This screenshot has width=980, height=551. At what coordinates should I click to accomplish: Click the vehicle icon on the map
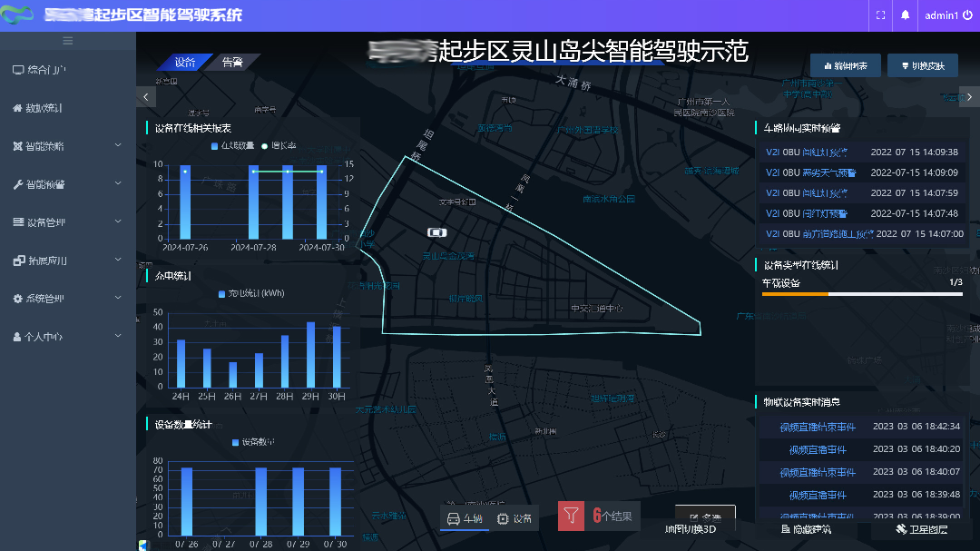coord(437,233)
